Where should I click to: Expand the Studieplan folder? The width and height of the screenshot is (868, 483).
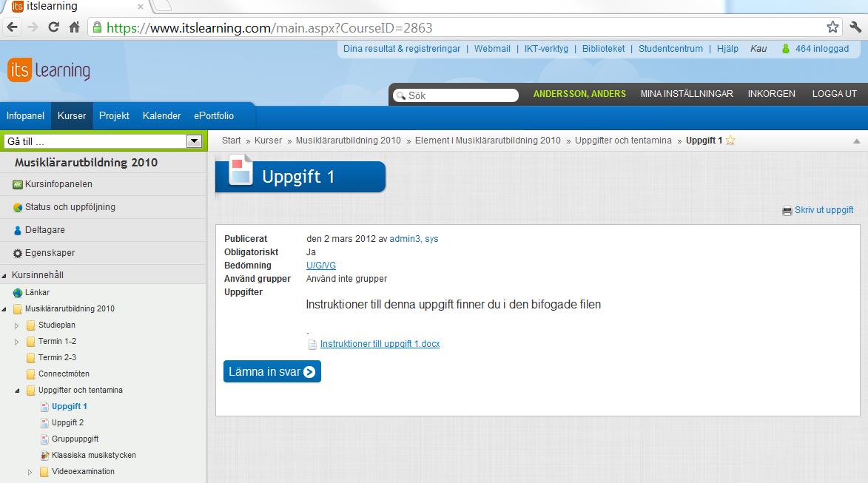[x=16, y=325]
